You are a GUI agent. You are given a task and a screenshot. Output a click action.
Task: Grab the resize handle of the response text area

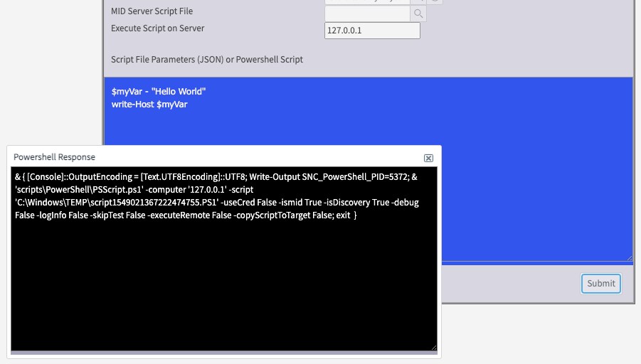pos(434,347)
